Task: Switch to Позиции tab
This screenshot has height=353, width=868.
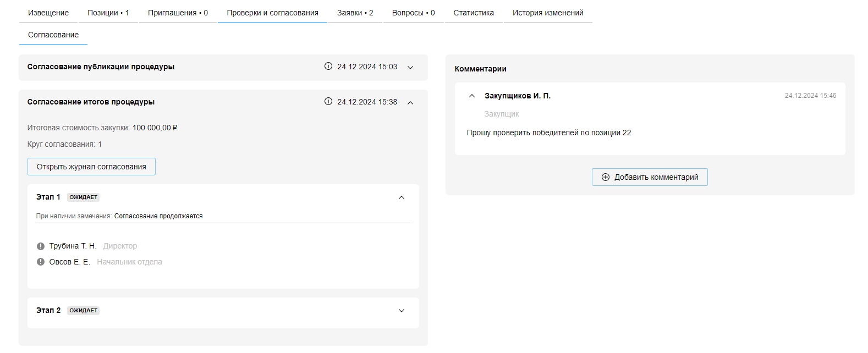Action: pos(108,13)
